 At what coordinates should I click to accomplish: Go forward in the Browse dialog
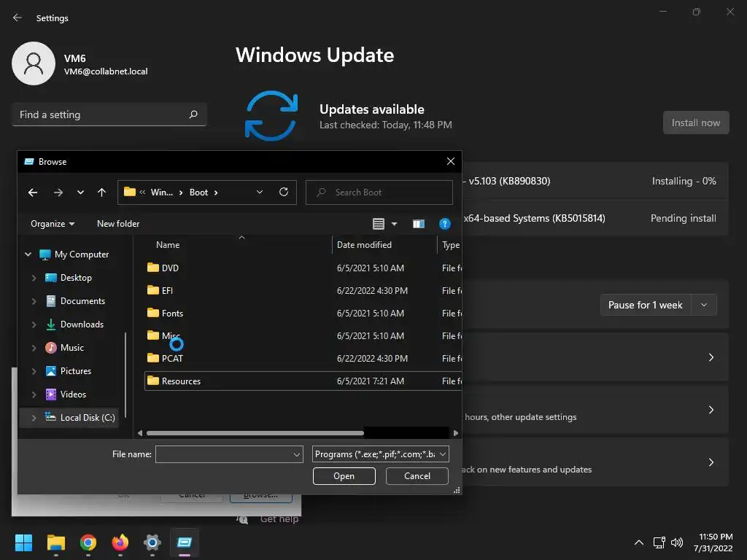pos(58,192)
